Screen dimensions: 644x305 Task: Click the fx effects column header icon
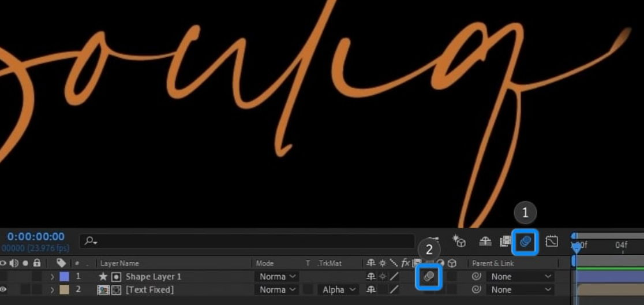pos(405,263)
